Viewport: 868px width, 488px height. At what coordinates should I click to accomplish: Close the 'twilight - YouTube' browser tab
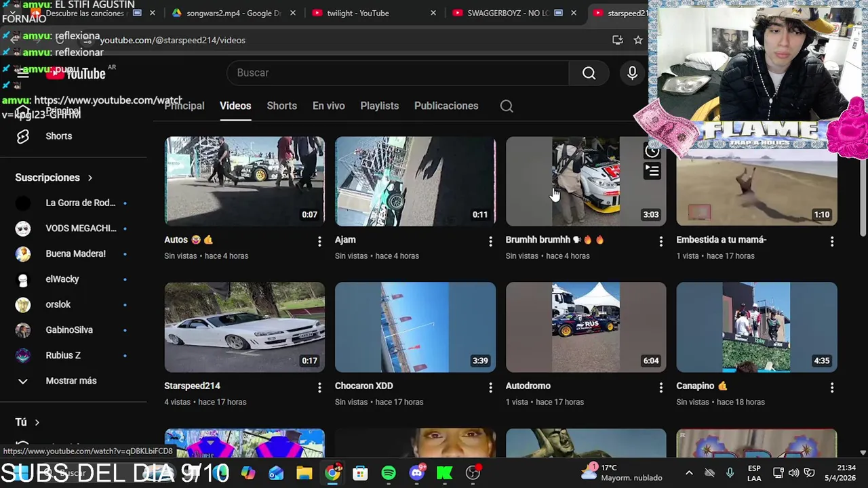click(433, 13)
